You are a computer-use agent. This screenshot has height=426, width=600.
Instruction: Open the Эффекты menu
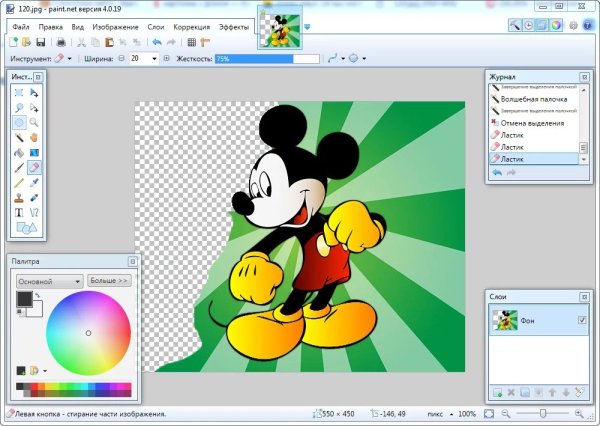click(x=234, y=27)
